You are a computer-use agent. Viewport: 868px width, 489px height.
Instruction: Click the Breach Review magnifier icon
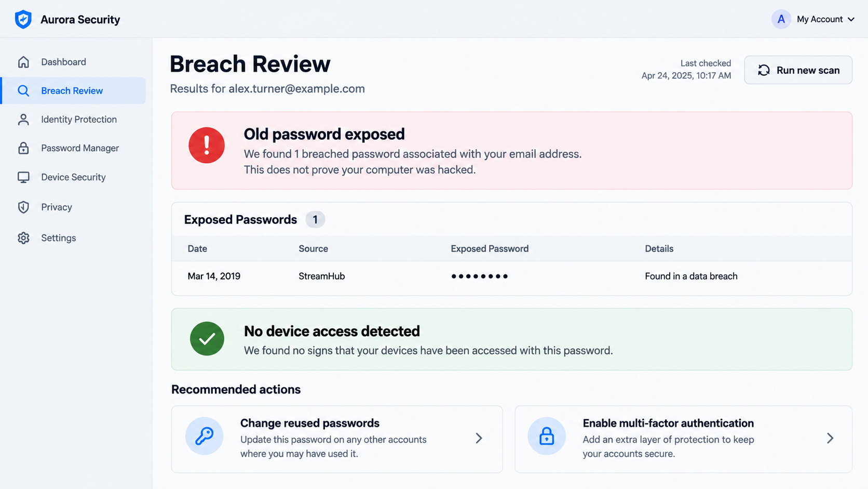pyautogui.click(x=23, y=91)
